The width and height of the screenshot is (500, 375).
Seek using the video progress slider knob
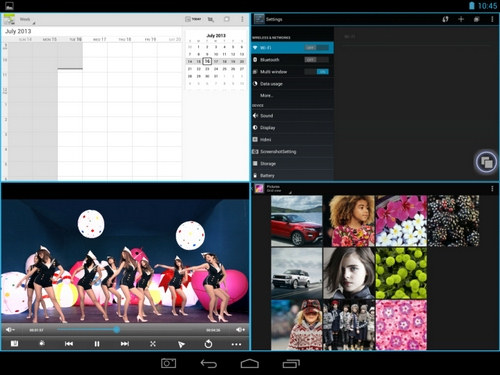pos(116,330)
